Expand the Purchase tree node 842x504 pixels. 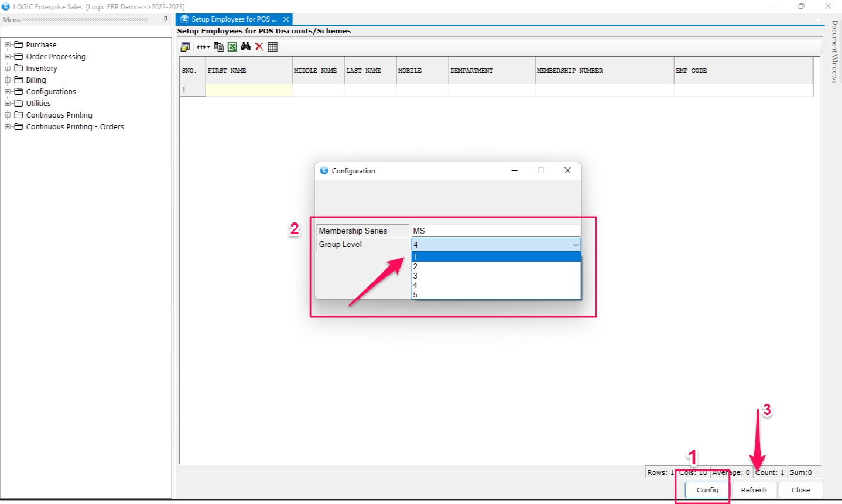[8, 45]
